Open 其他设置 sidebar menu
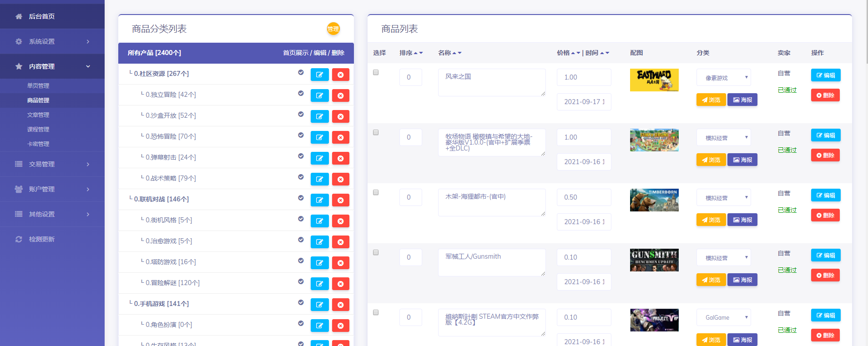Screen dimensions: 868x346 (52, 214)
